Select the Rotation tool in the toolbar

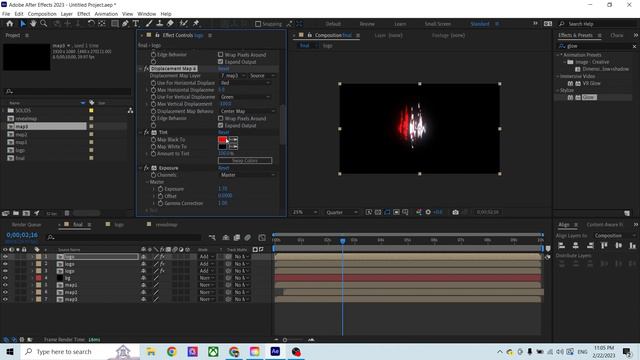click(x=91, y=24)
